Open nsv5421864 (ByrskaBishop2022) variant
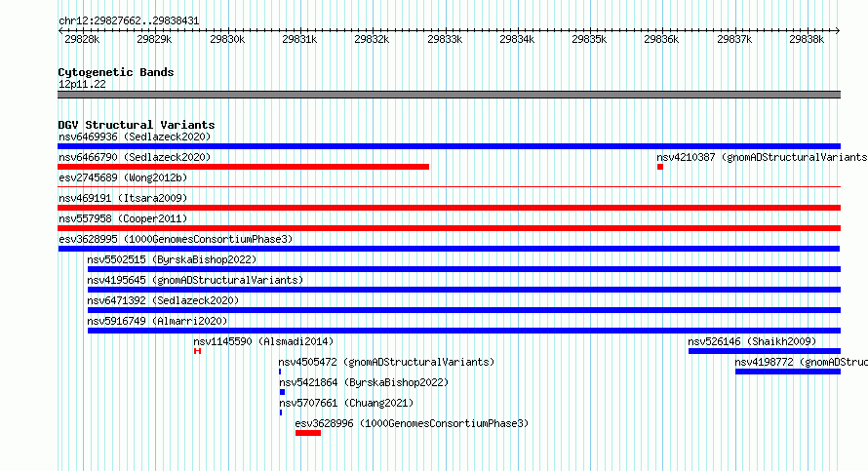Image resolution: width=868 pixels, height=471 pixels. pos(364,382)
